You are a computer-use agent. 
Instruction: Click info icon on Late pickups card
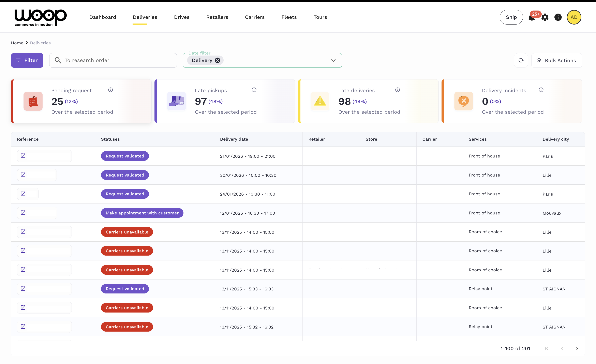[254, 90]
